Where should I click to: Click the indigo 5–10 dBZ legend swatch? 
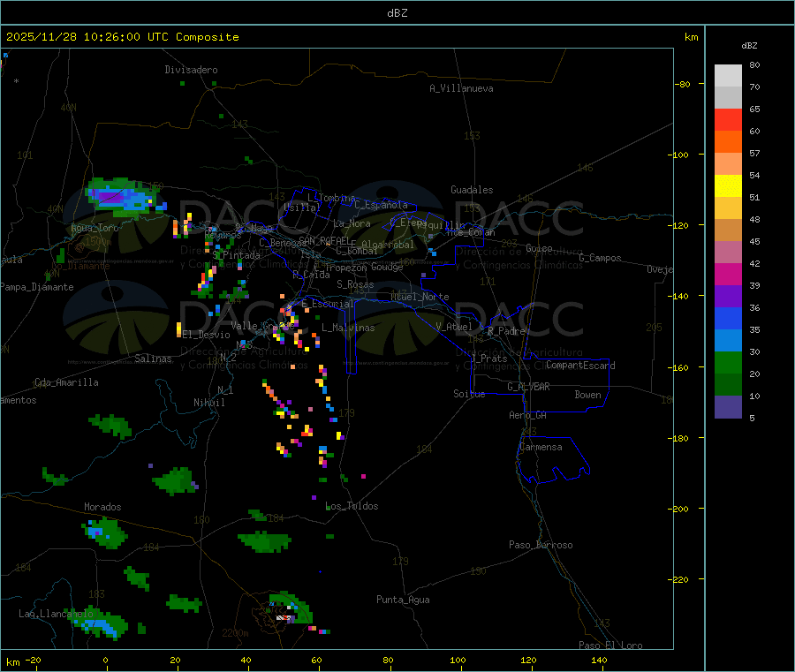click(x=728, y=407)
